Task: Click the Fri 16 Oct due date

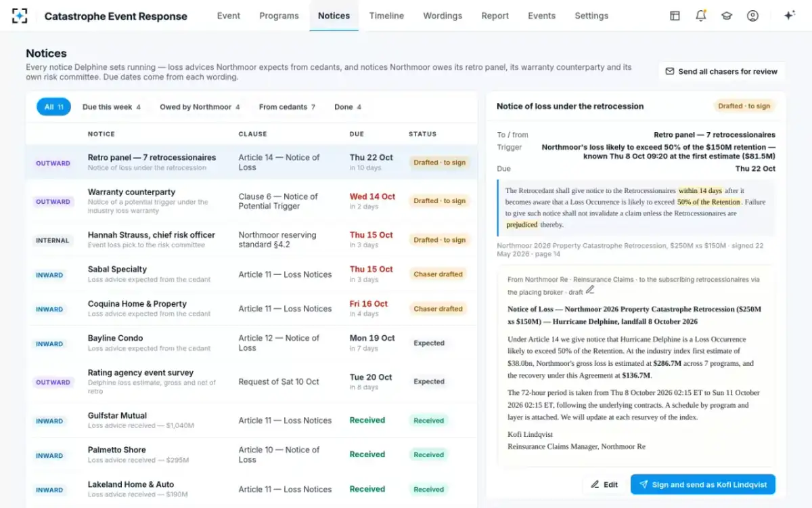Action: (369, 304)
